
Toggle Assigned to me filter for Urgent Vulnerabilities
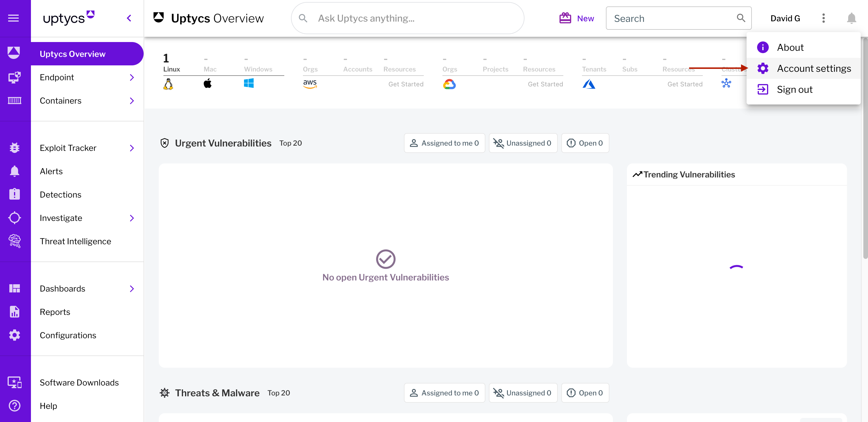pos(444,143)
